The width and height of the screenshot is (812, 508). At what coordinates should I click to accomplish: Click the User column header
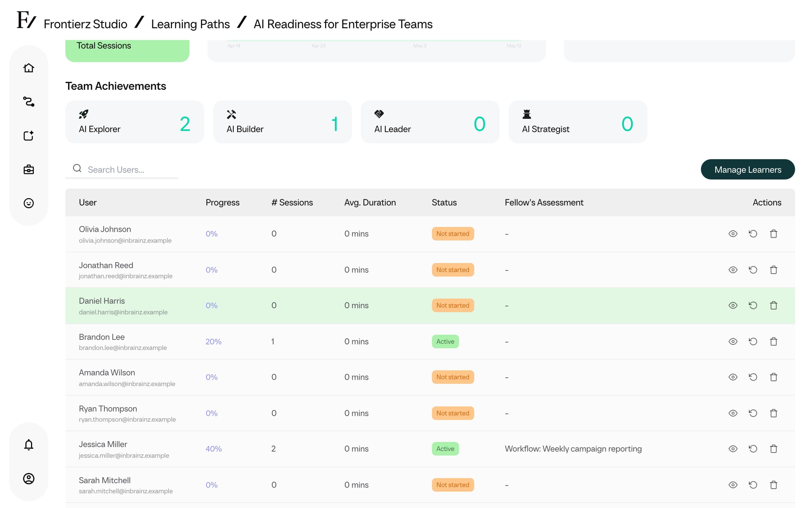click(x=88, y=202)
